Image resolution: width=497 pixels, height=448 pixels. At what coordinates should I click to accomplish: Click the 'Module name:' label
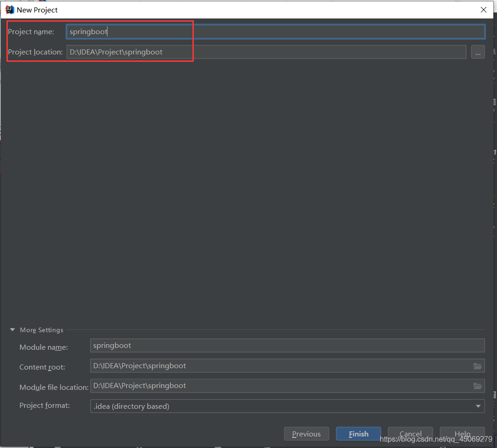(x=44, y=347)
